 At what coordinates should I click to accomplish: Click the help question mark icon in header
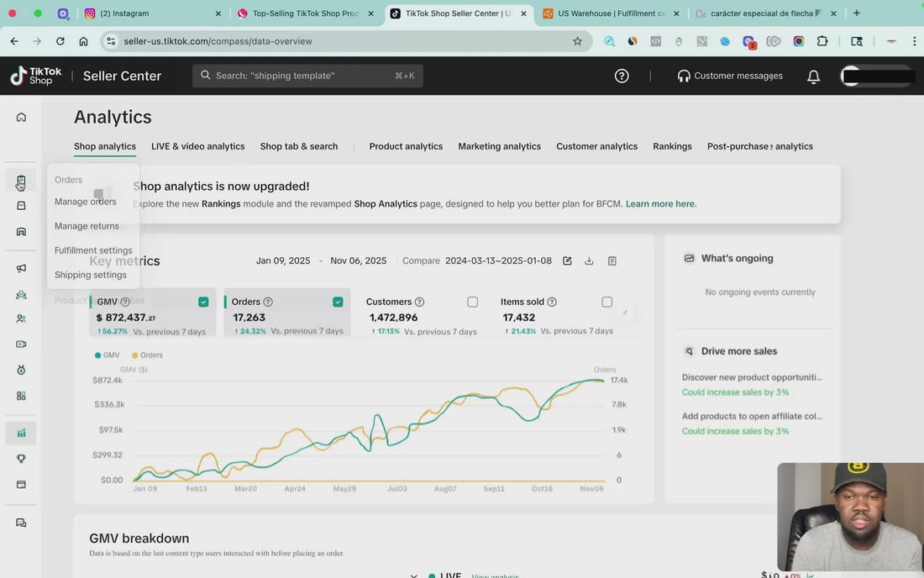pyautogui.click(x=622, y=76)
